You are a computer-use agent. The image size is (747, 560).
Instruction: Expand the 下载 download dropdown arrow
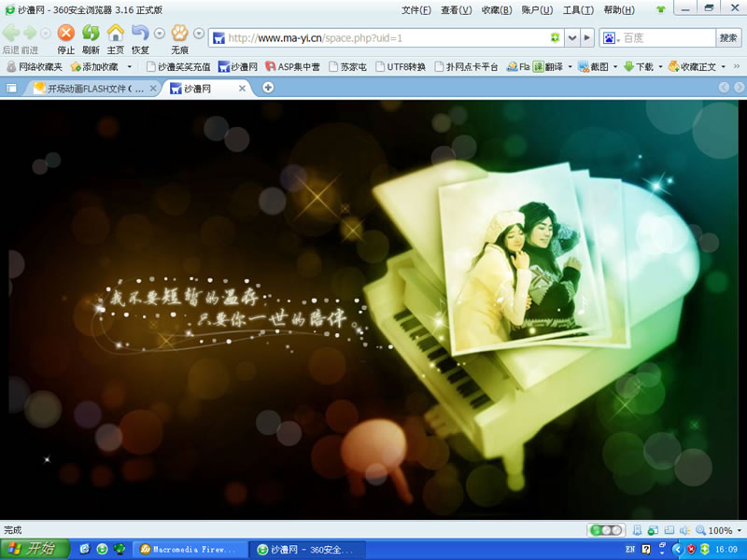click(x=660, y=67)
